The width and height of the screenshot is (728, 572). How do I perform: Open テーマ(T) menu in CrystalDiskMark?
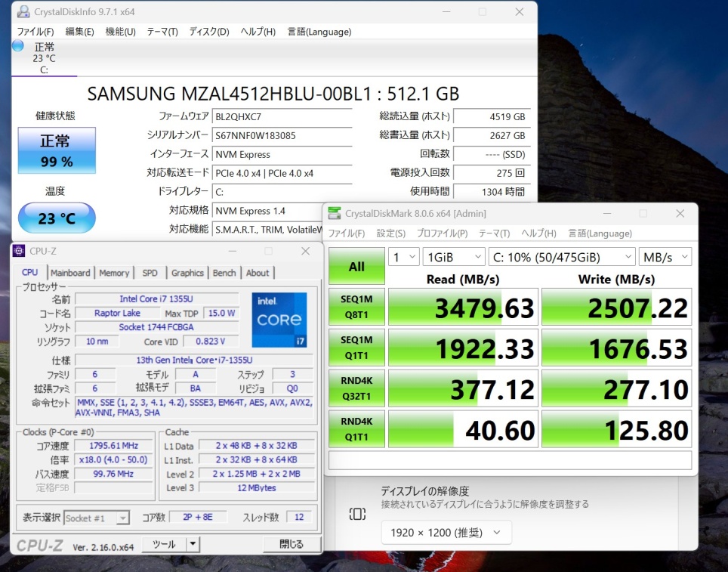pyautogui.click(x=494, y=233)
